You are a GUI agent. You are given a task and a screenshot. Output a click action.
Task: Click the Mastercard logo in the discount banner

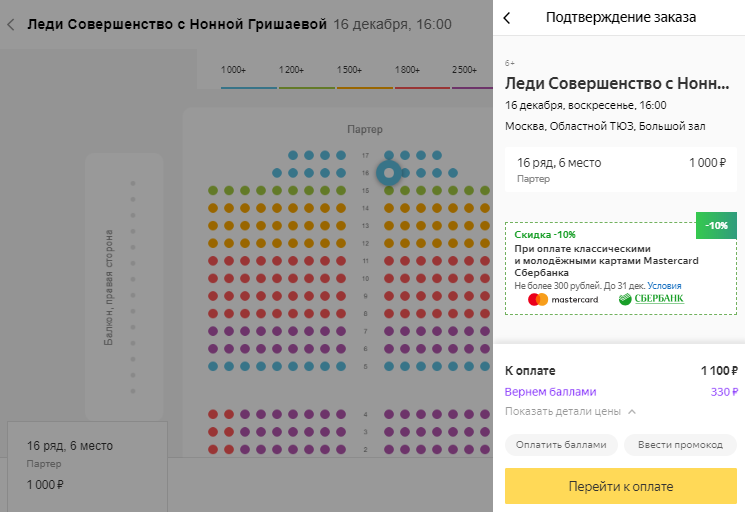tap(563, 299)
